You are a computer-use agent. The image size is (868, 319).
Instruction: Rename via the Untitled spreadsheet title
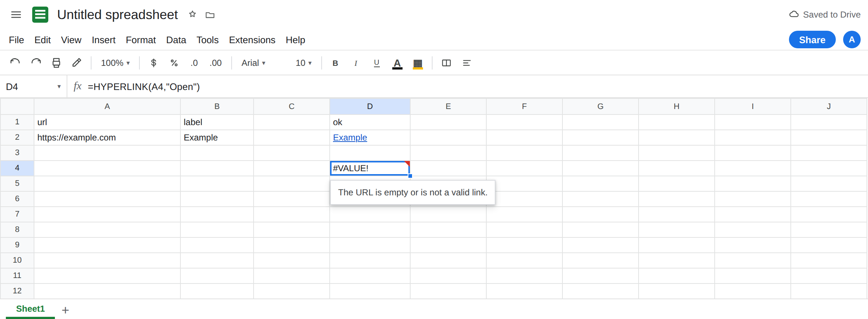[x=117, y=15]
